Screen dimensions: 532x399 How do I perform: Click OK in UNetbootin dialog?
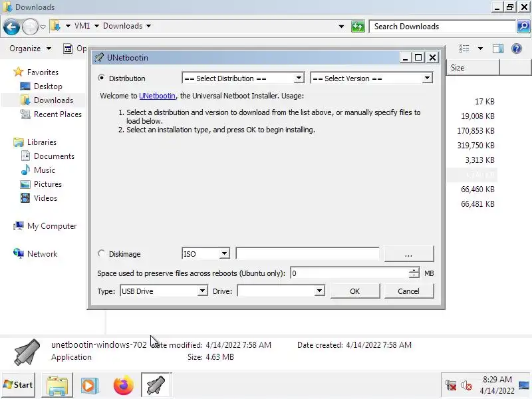[x=355, y=291]
